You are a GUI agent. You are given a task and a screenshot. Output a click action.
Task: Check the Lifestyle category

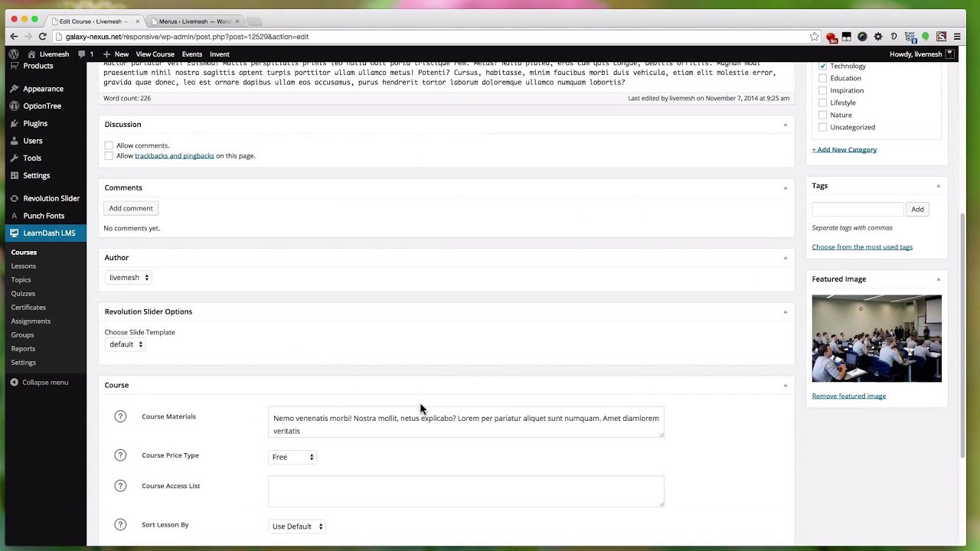[x=823, y=103]
